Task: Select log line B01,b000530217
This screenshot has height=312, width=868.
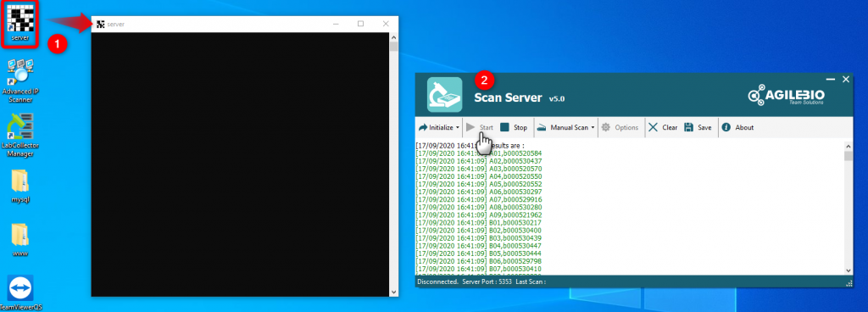Action: (x=478, y=222)
